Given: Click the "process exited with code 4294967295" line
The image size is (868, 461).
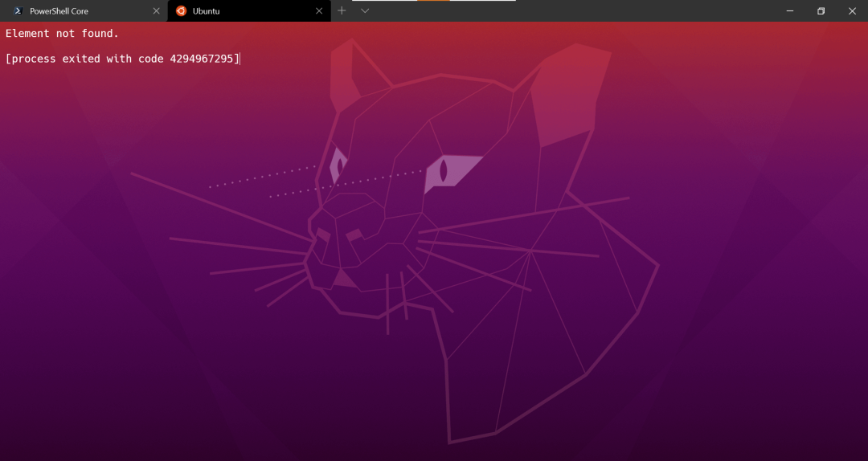Looking at the screenshot, I should coord(122,59).
